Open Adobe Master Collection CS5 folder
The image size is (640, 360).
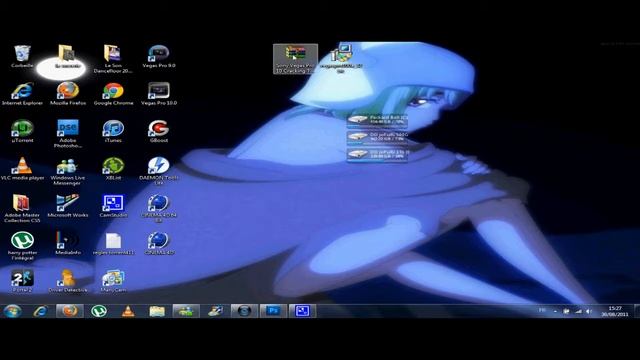coord(22,209)
